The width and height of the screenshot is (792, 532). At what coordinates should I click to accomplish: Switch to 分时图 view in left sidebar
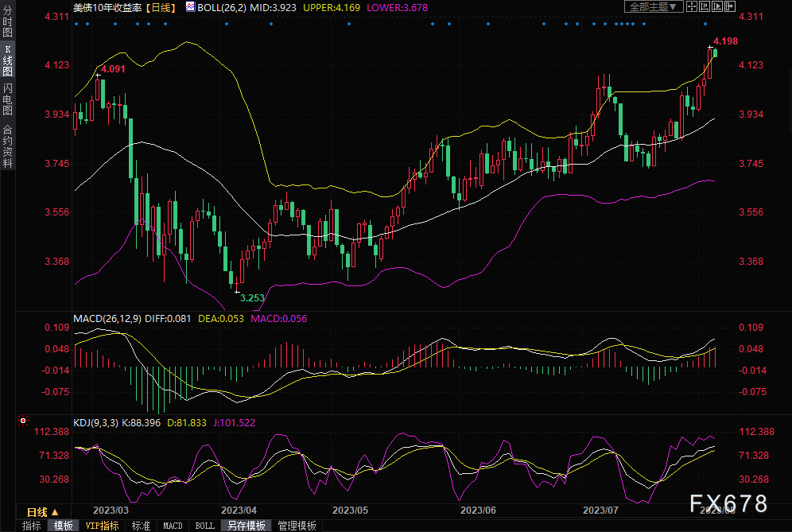point(8,25)
